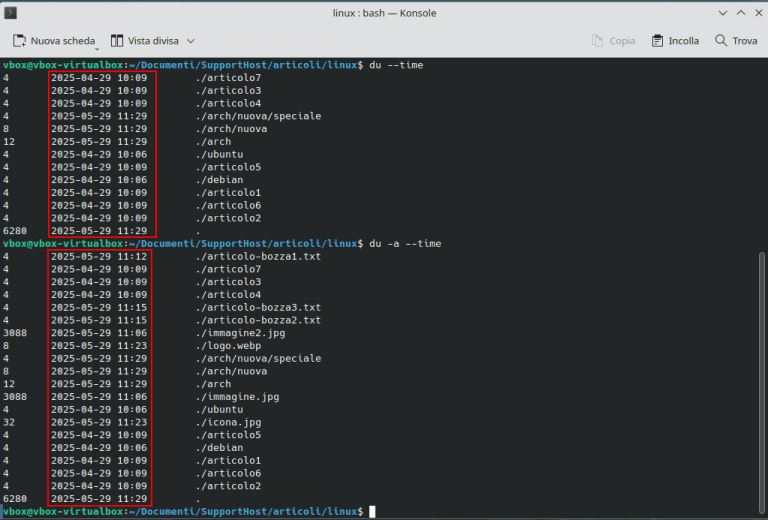
Task: Open search with the Trova magnifier icon
Action: click(720, 41)
